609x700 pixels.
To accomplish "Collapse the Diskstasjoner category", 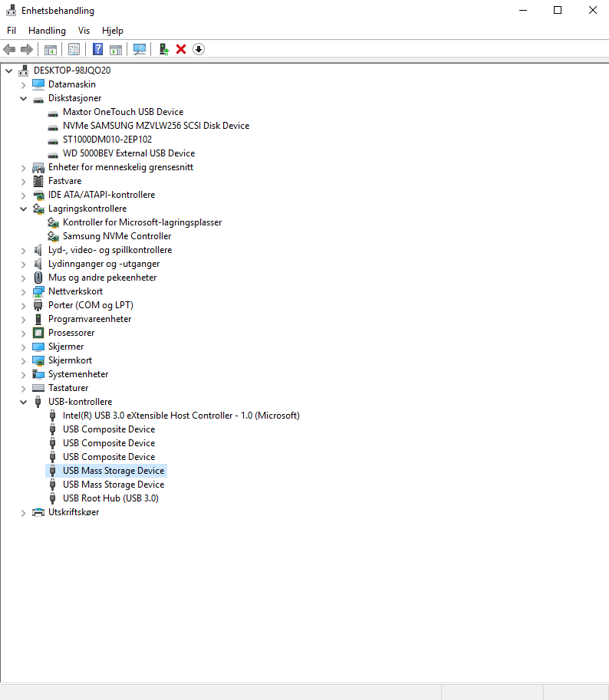I will [23, 98].
